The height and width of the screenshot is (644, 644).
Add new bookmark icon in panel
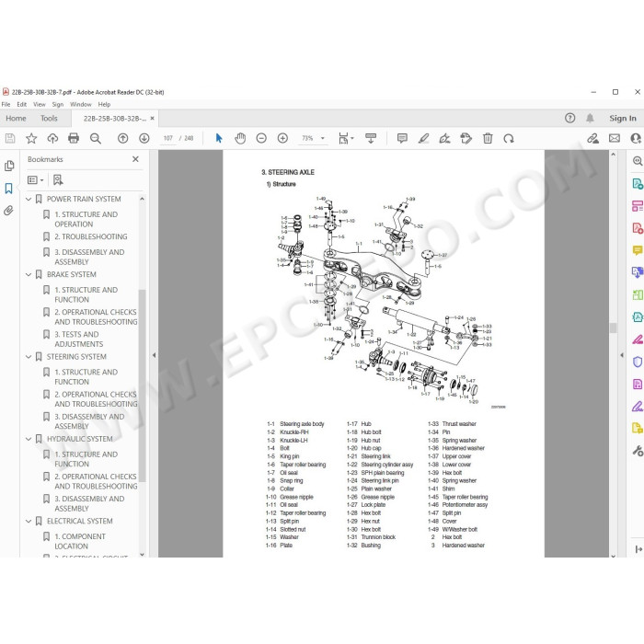(58, 180)
